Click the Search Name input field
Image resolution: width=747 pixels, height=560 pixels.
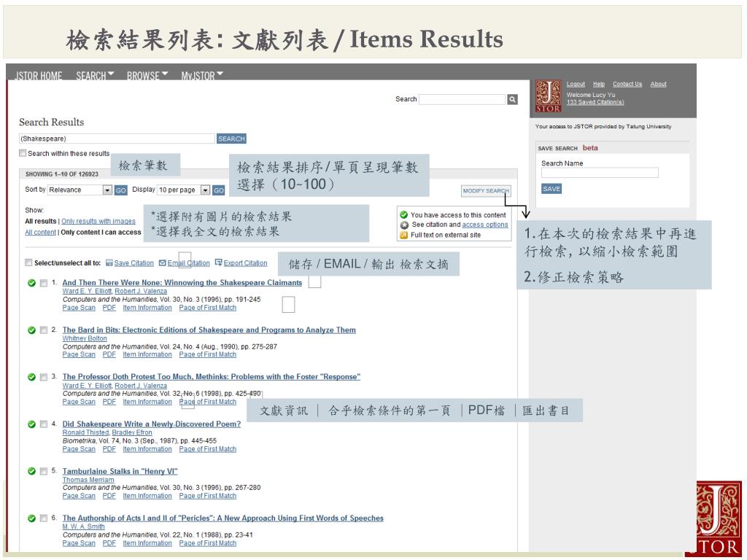[600, 172]
